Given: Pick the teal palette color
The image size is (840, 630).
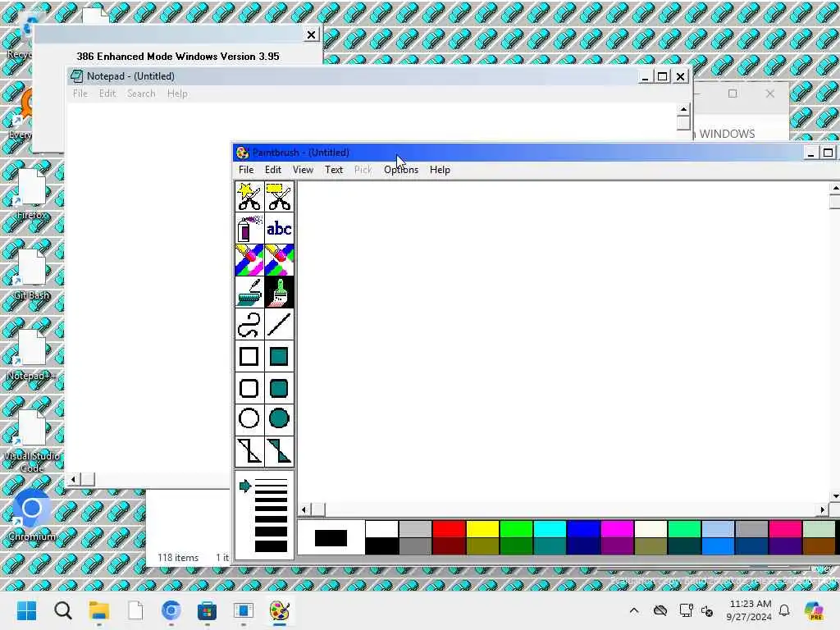Looking at the screenshot, I should 550,546.
